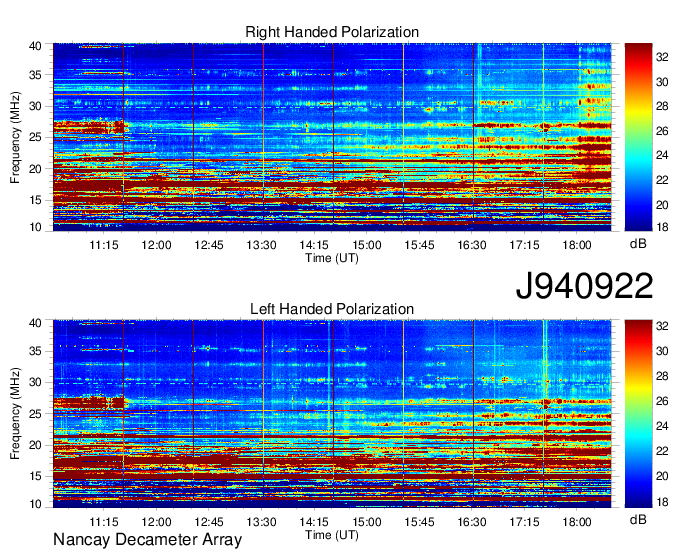Click the Frequency (MHz) label of Left Handed plot
Viewport: 680px width, 552px height.
point(15,414)
